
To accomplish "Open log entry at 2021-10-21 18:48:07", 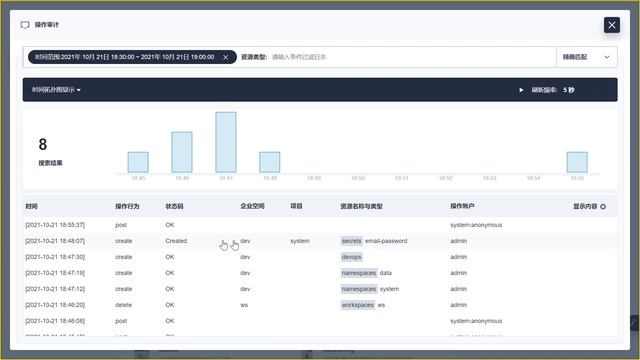I will point(320,241).
